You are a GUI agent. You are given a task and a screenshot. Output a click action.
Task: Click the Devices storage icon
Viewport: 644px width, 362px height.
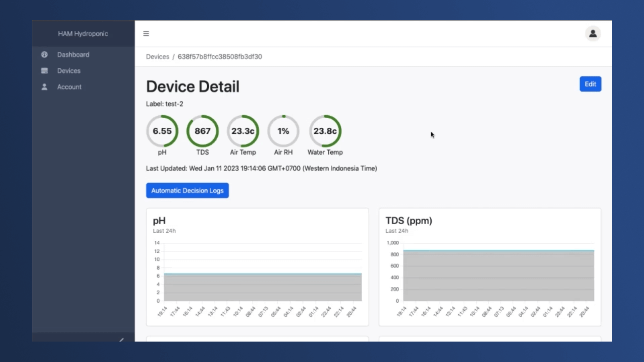coord(44,71)
